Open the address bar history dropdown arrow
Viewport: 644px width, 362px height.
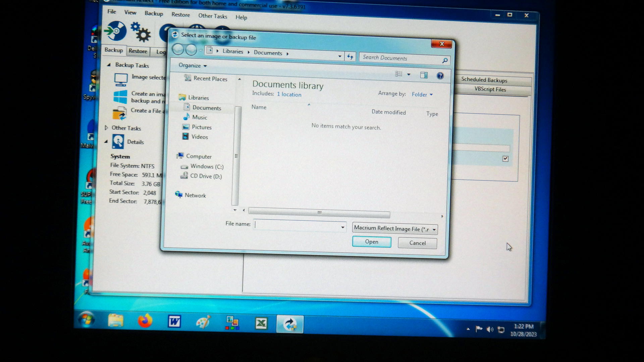coord(340,56)
